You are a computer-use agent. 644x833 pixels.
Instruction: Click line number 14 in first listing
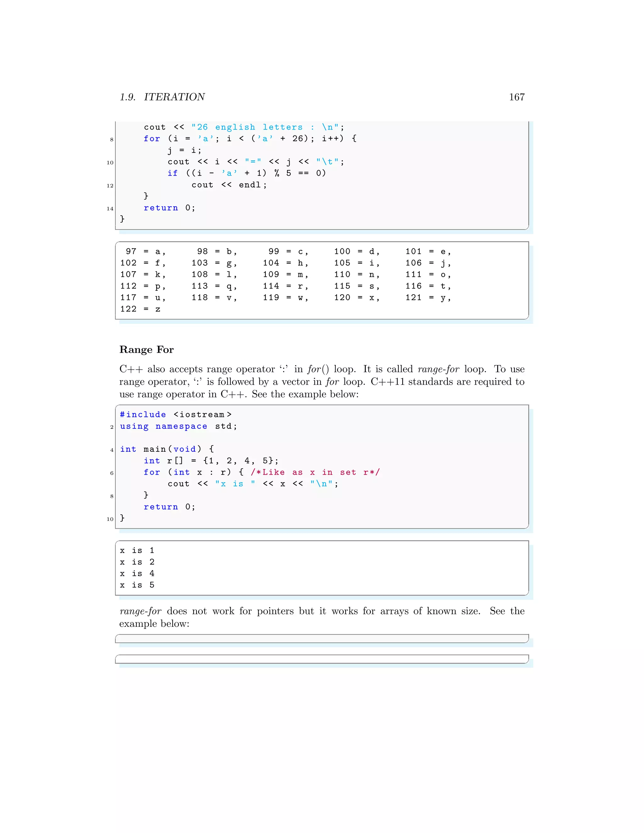pyautogui.click(x=110, y=209)
